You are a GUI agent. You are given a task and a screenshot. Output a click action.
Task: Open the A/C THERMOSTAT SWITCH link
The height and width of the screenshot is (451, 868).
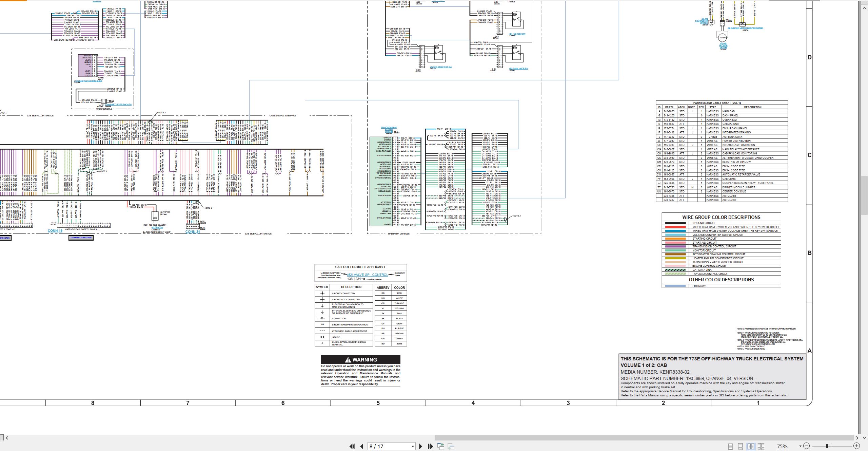pyautogui.click(x=702, y=21)
